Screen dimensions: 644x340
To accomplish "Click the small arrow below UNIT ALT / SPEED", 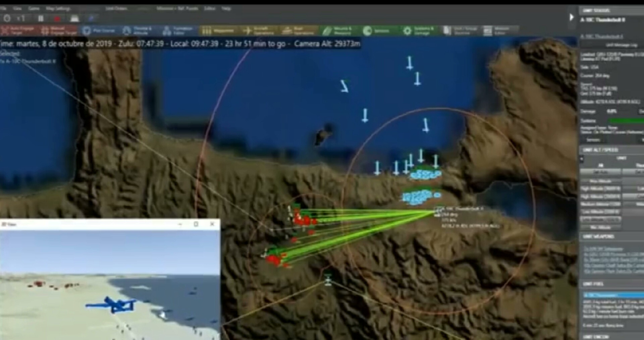I will (582, 159).
